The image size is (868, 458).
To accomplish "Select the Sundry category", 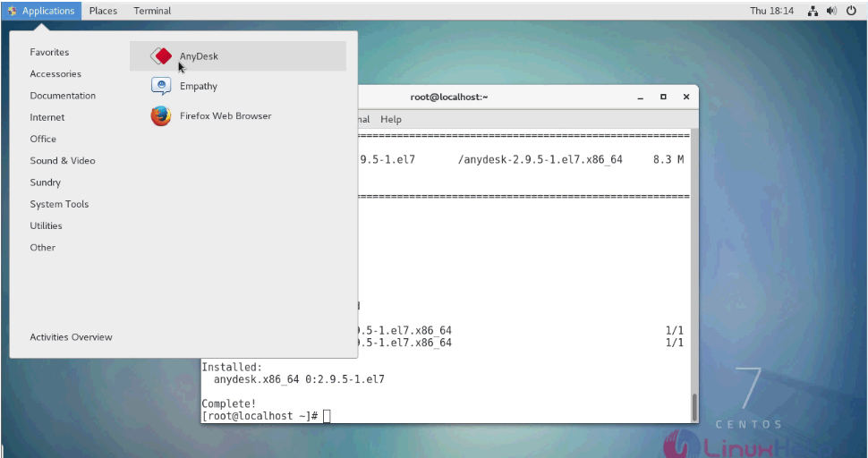I will (x=45, y=182).
